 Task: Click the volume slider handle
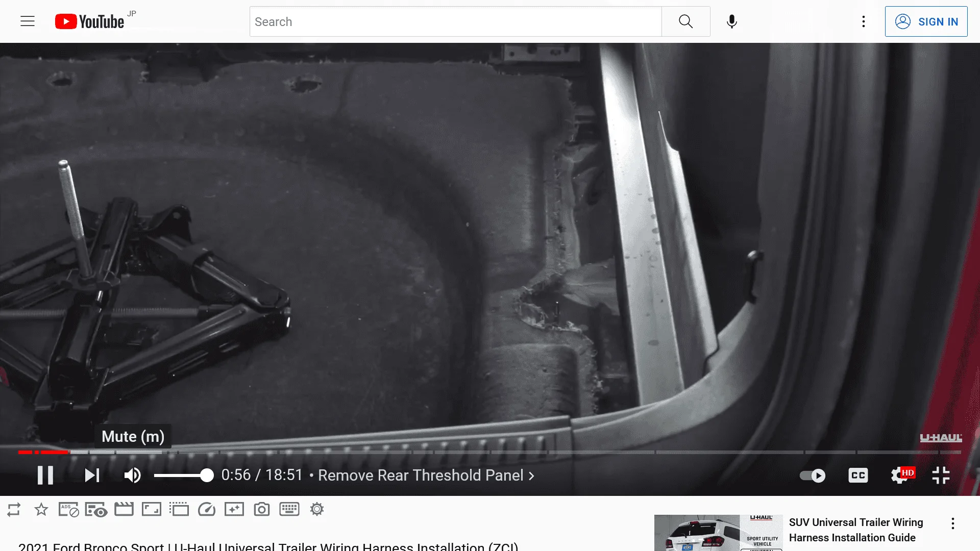tap(207, 475)
